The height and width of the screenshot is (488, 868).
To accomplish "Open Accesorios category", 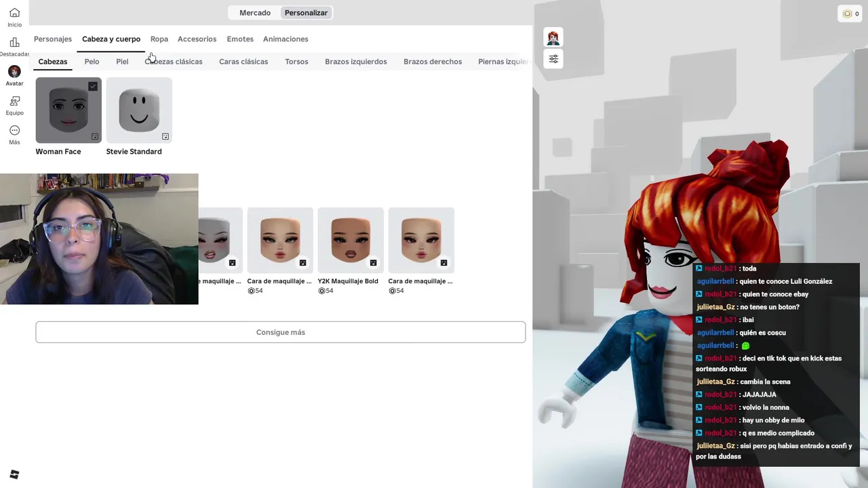I will pyautogui.click(x=197, y=39).
